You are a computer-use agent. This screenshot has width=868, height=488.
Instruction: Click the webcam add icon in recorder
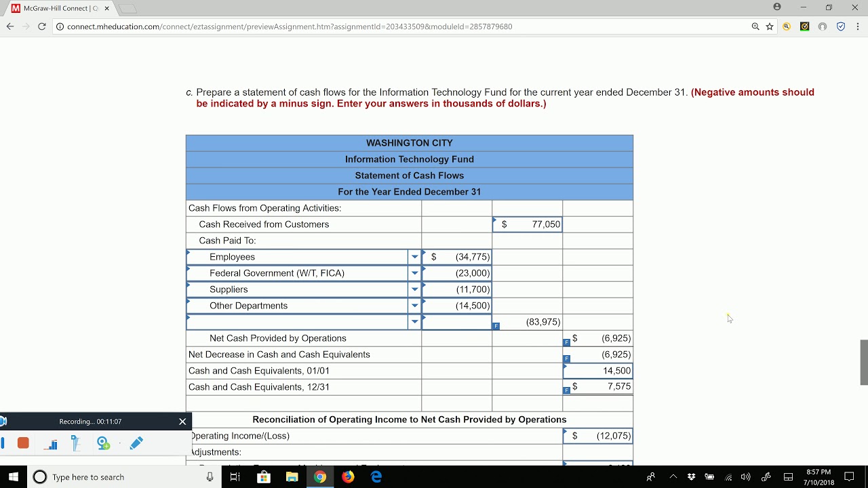tap(103, 443)
